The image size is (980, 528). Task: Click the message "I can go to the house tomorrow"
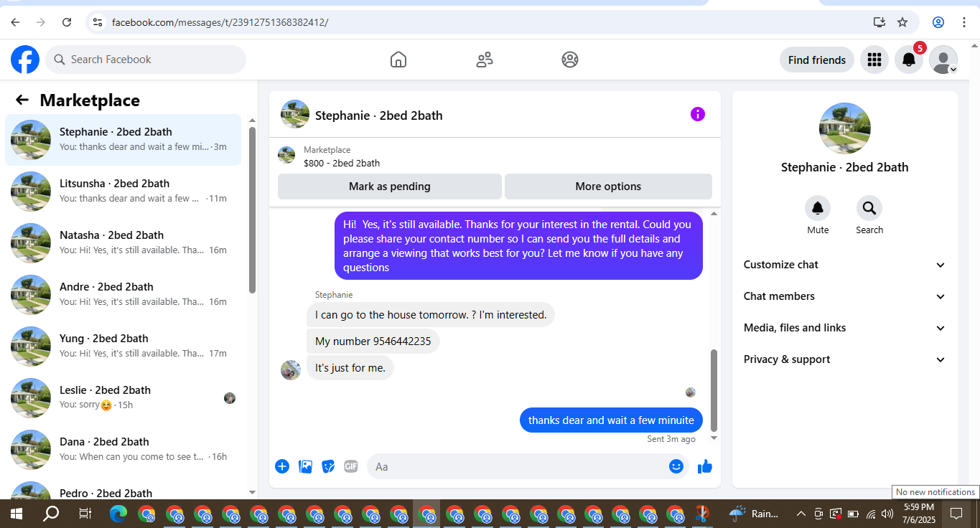tap(431, 314)
